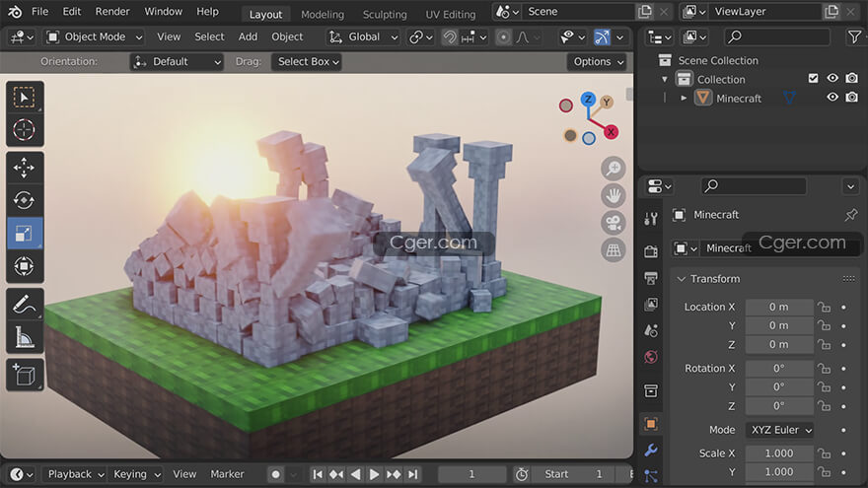Expand the Minecraft object tree row

point(684,98)
